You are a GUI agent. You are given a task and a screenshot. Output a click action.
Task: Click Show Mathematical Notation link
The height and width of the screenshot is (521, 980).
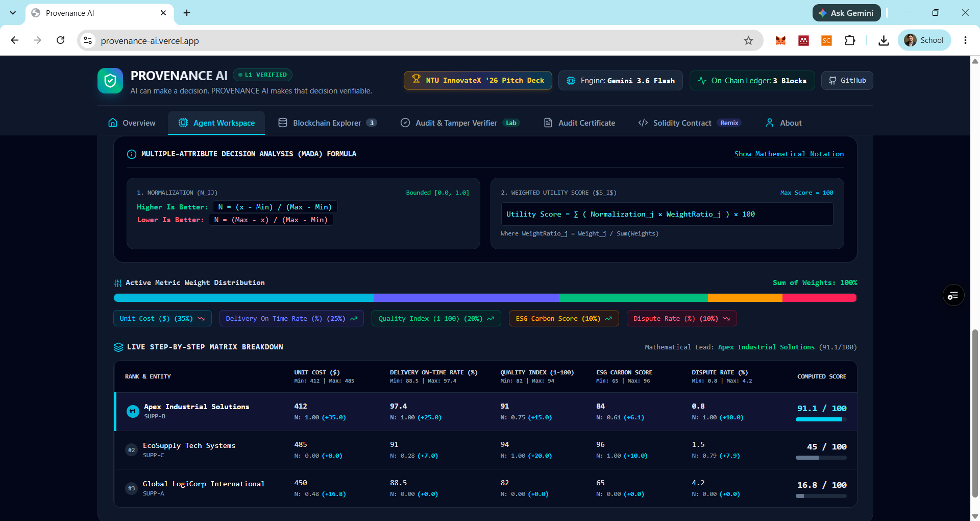[x=789, y=154]
